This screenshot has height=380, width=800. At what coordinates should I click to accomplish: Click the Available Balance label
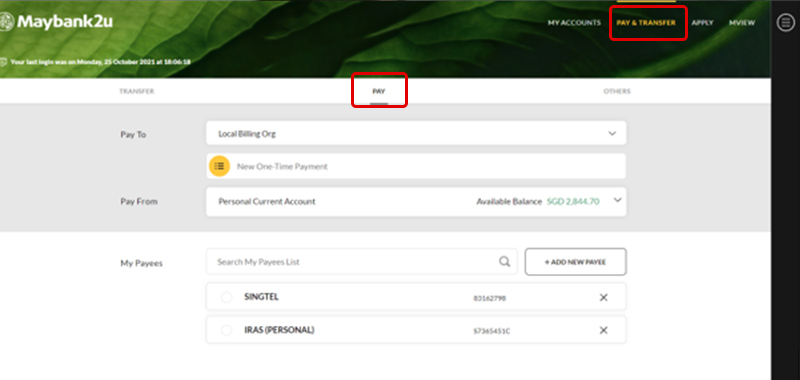(509, 201)
